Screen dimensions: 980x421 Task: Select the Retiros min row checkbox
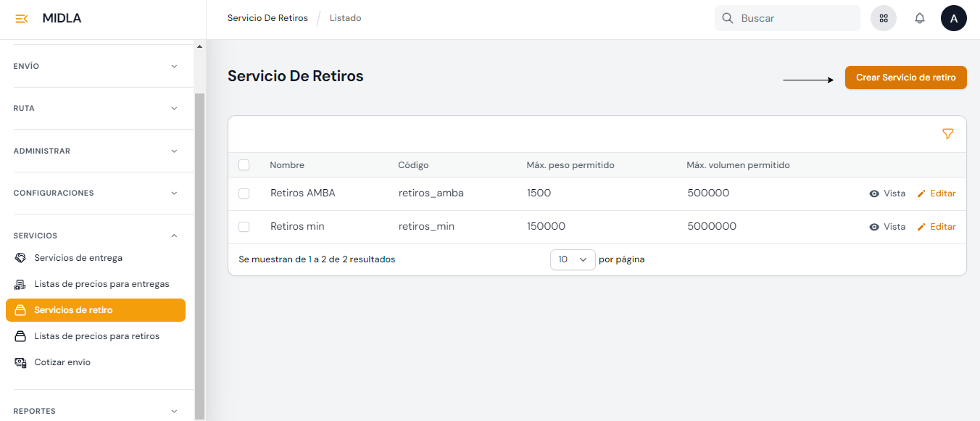coord(244,227)
